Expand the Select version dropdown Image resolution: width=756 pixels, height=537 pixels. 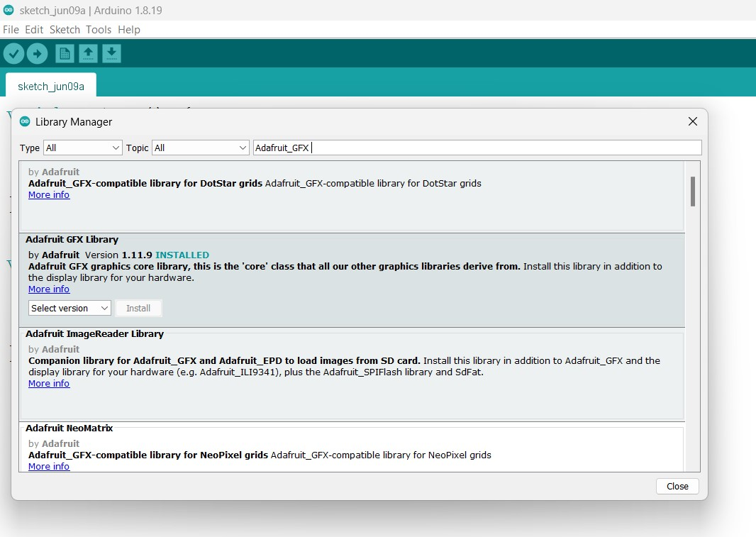pos(70,308)
